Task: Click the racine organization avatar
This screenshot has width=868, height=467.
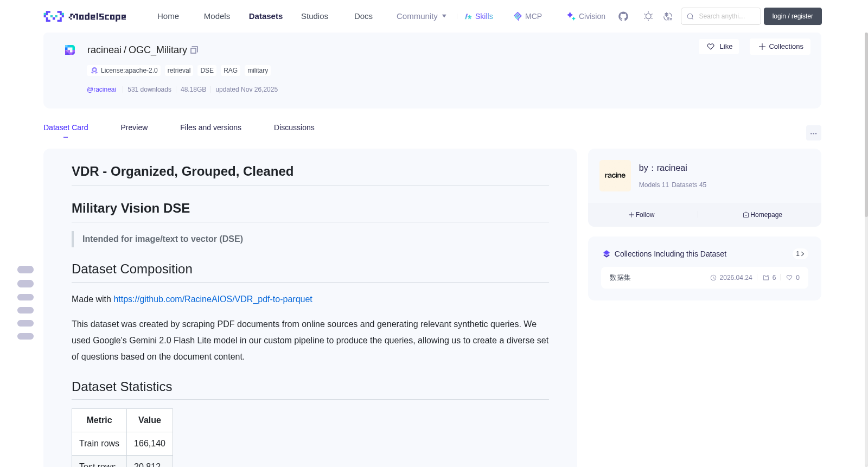Action: [615, 176]
